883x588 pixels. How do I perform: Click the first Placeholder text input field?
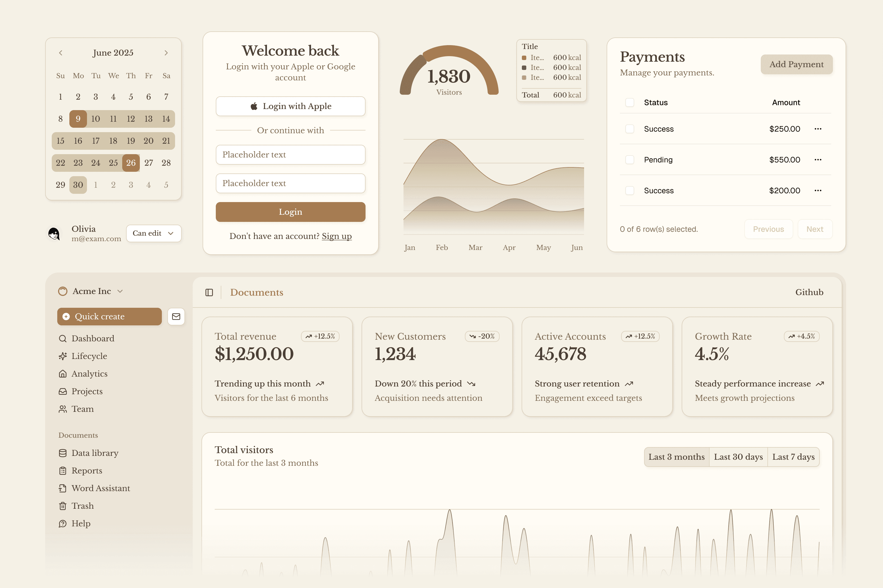pos(290,154)
